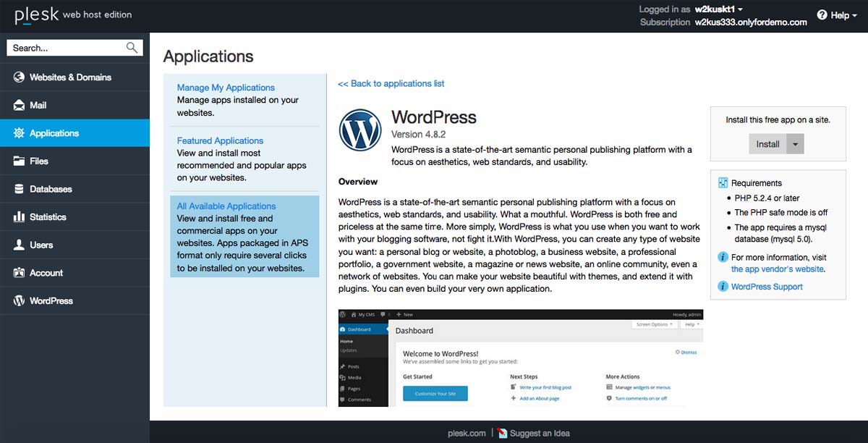Image resolution: width=868 pixels, height=443 pixels.
Task: Open Manage My Applications
Action: click(226, 88)
